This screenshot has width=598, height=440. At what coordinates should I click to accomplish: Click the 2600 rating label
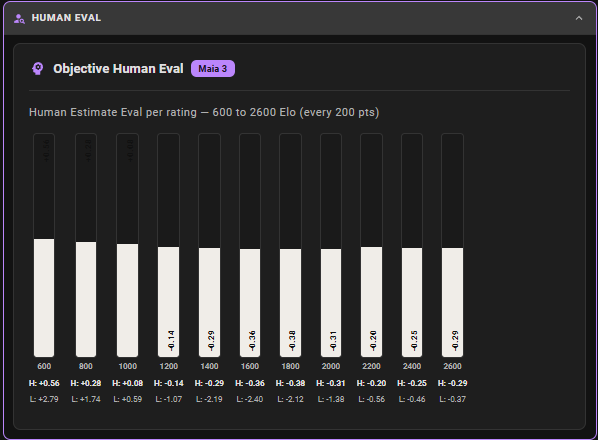point(452,366)
